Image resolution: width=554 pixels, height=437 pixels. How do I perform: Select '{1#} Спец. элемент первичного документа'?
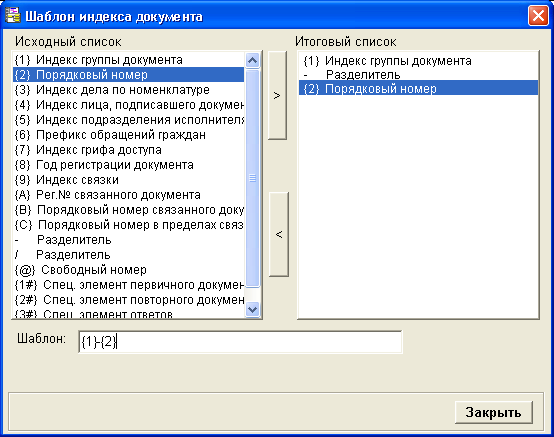(129, 284)
